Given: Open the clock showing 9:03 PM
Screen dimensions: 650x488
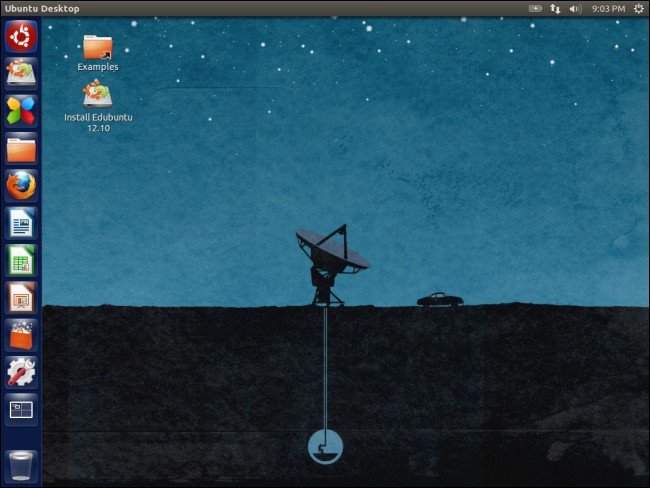Looking at the screenshot, I should 608,9.
